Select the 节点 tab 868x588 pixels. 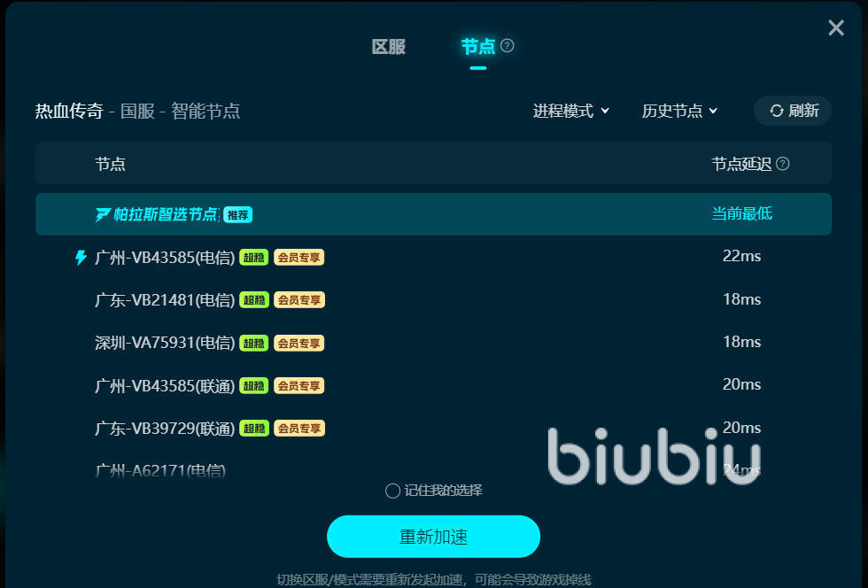click(478, 47)
